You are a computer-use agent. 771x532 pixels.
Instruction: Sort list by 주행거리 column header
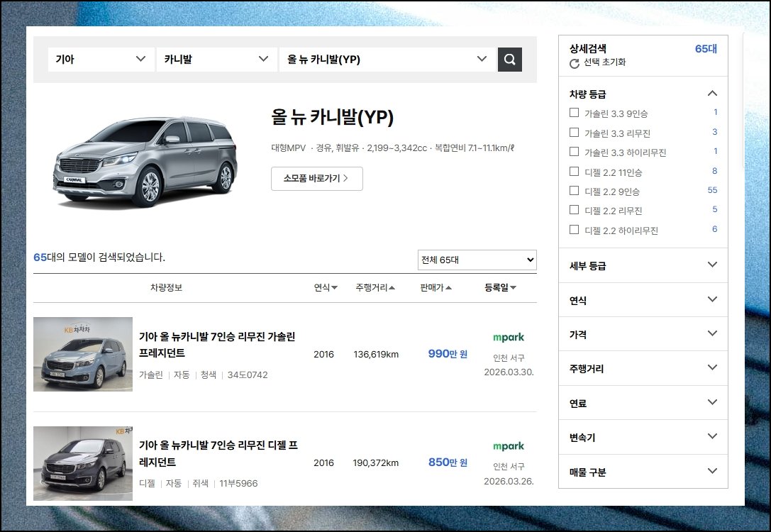tap(375, 287)
